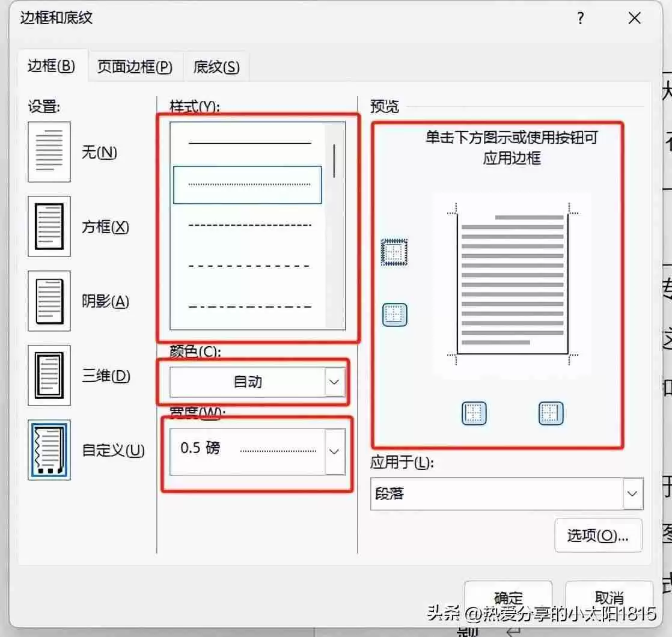The height and width of the screenshot is (637, 672).
Task: Click the 选项 options button
Action: (598, 535)
